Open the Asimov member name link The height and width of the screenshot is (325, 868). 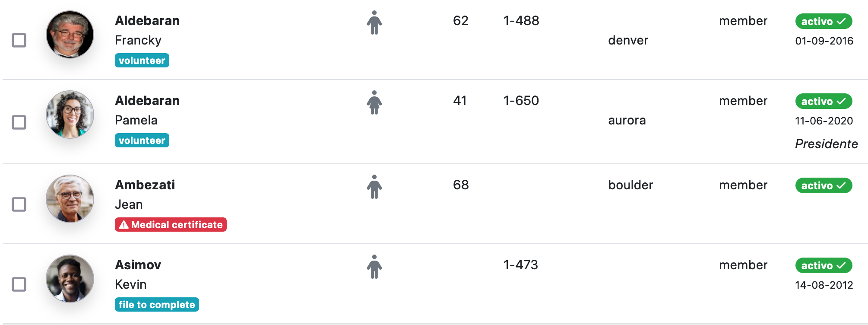(x=138, y=265)
